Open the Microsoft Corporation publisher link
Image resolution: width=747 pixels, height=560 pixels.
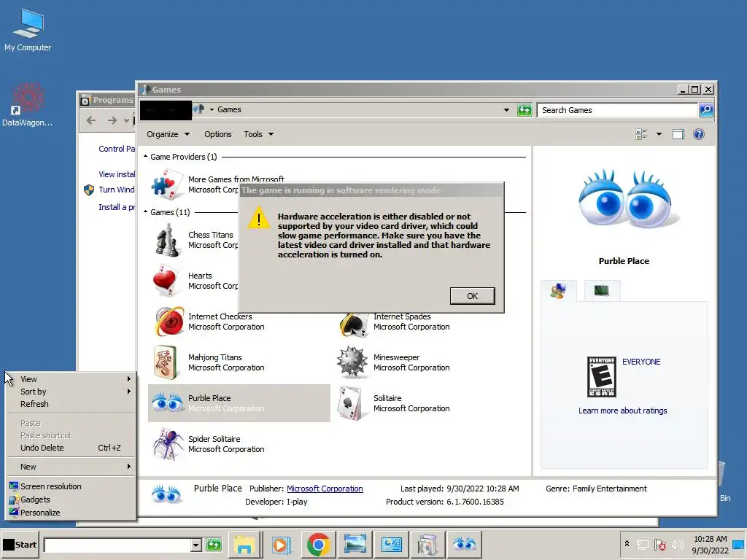click(325, 489)
